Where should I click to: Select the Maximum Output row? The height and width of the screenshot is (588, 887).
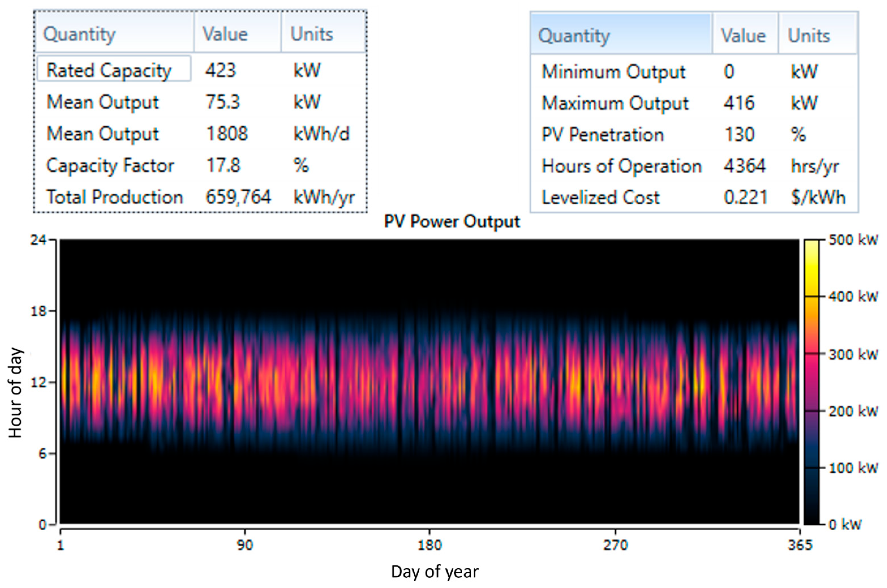click(x=615, y=103)
